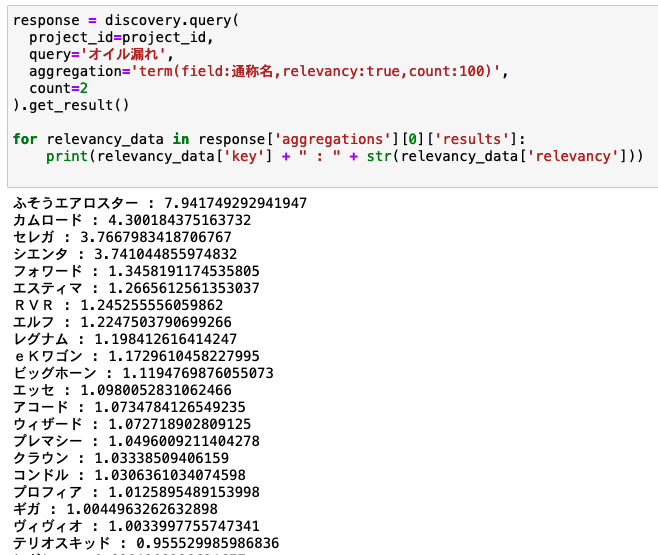This screenshot has width=658, height=555.
Task: Click output row 'ギガ : 1.0044963262632898'
Action: 115,509
